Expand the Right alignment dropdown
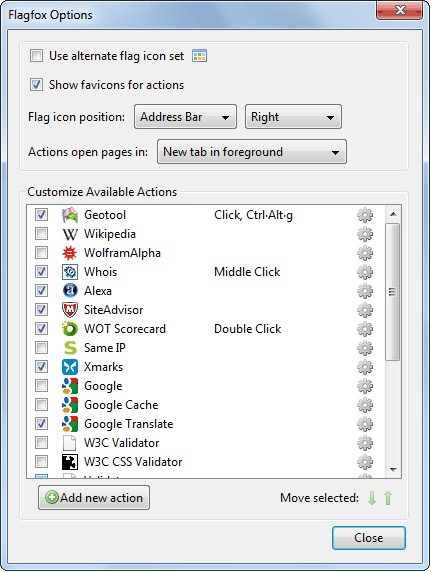The width and height of the screenshot is (431, 572). (x=293, y=117)
